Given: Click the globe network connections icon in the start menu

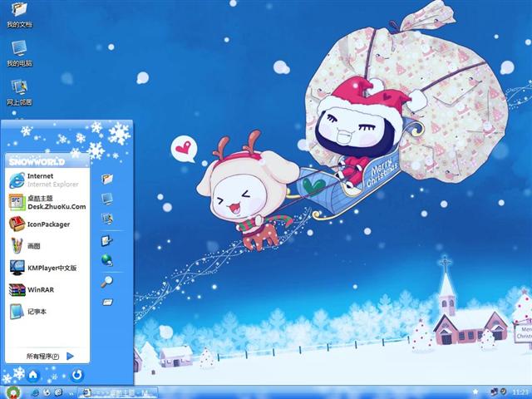Looking at the screenshot, I should tap(107, 260).
